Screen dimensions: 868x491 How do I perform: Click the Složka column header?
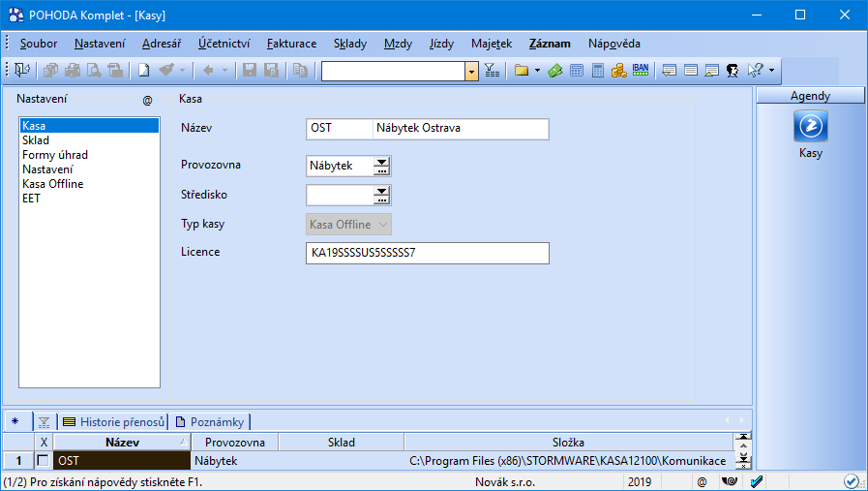568,443
